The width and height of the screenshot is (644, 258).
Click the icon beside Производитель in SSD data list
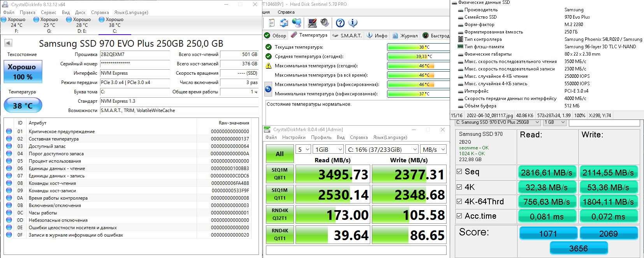[460, 10]
